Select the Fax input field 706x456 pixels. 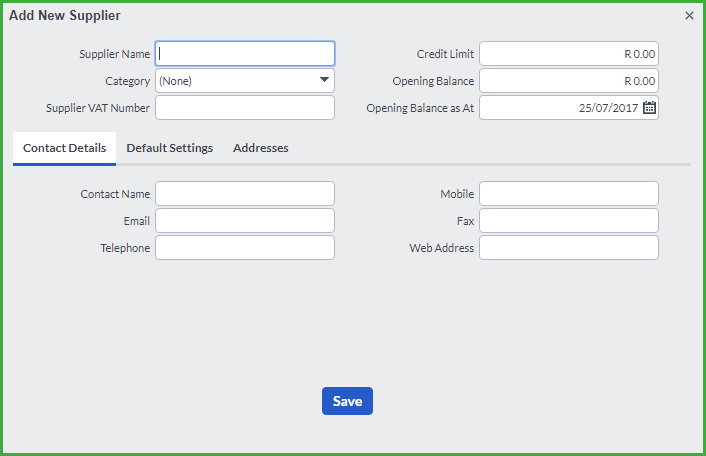569,221
